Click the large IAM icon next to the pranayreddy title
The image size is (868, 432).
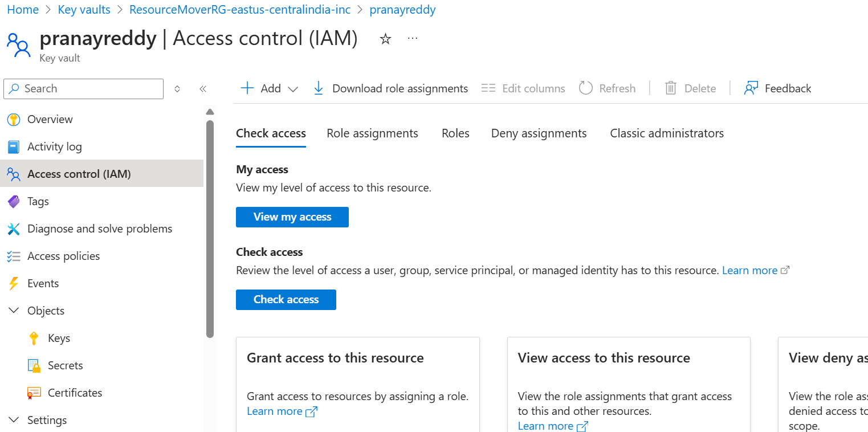coord(18,44)
